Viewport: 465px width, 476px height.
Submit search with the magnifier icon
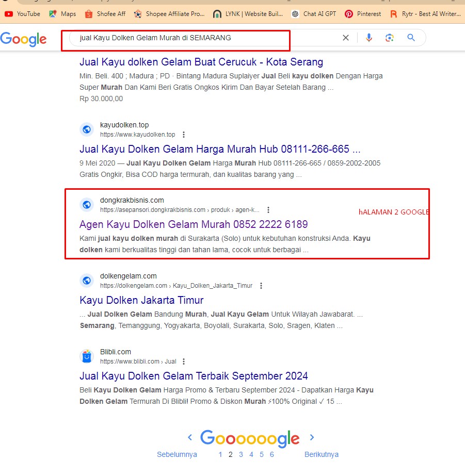[411, 38]
